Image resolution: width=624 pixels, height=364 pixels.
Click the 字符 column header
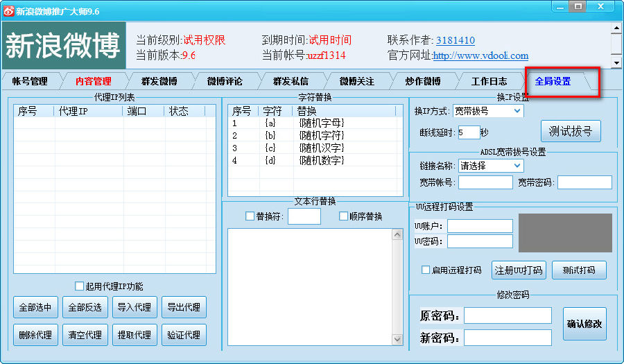click(x=275, y=111)
